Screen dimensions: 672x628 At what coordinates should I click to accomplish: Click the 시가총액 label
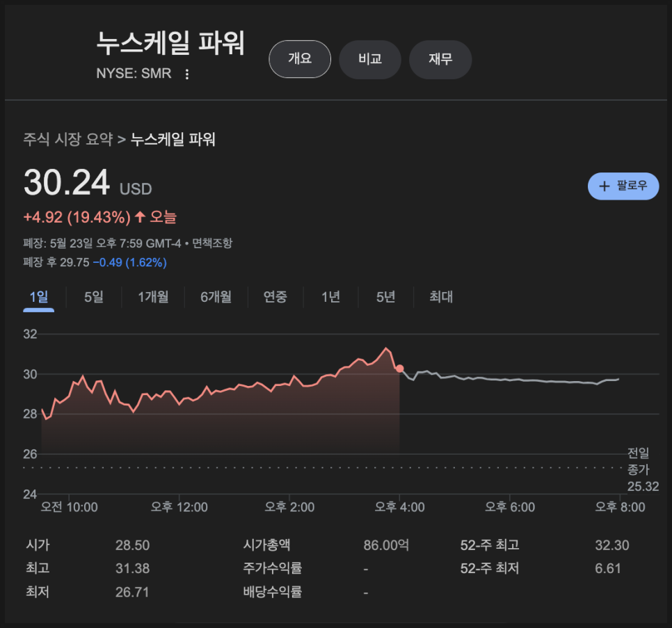tap(266, 545)
